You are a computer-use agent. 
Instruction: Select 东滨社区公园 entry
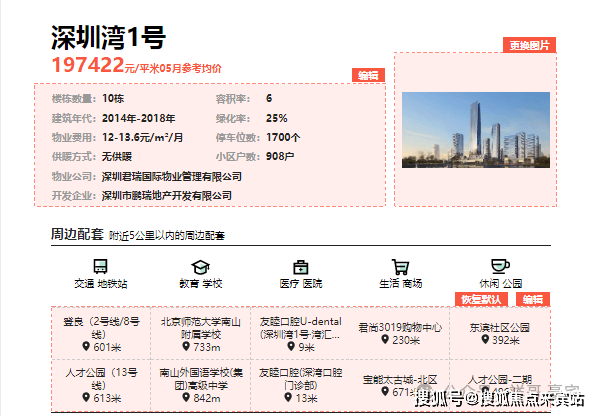[x=500, y=333]
